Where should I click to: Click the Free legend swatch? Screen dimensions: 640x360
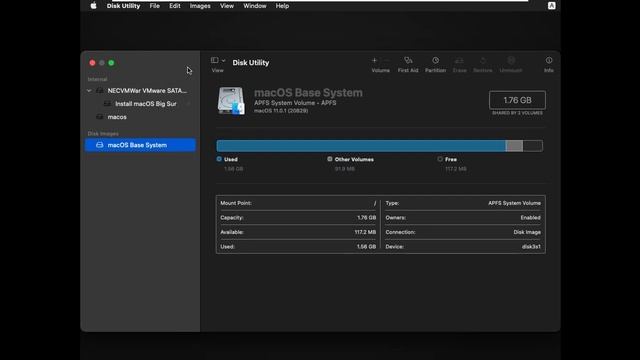[x=440, y=159]
